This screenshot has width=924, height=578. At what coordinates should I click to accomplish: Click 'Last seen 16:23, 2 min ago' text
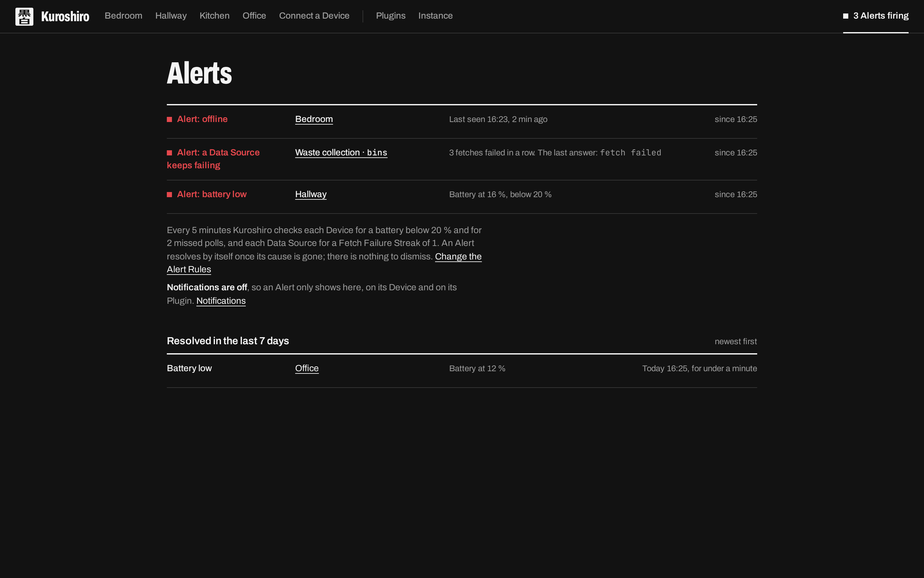tap(498, 119)
